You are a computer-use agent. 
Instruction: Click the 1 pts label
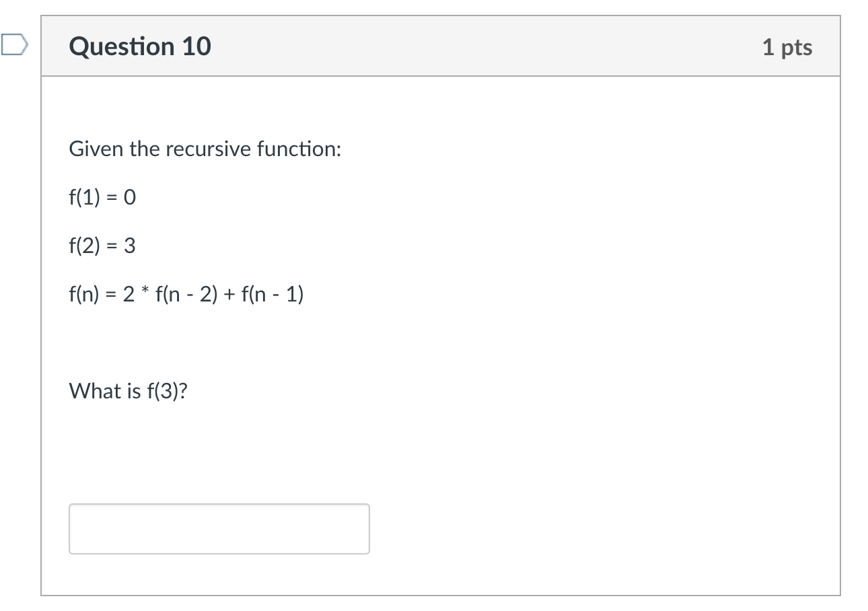tap(789, 46)
